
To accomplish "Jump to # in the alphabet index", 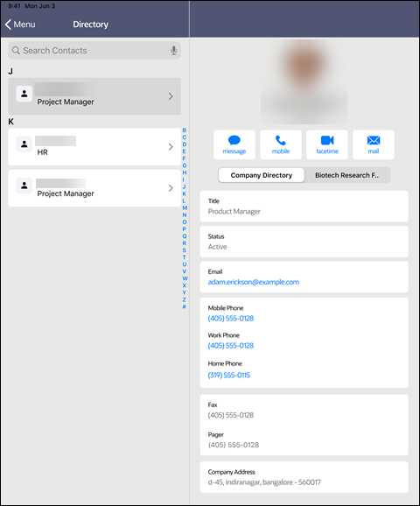I will [x=185, y=306].
